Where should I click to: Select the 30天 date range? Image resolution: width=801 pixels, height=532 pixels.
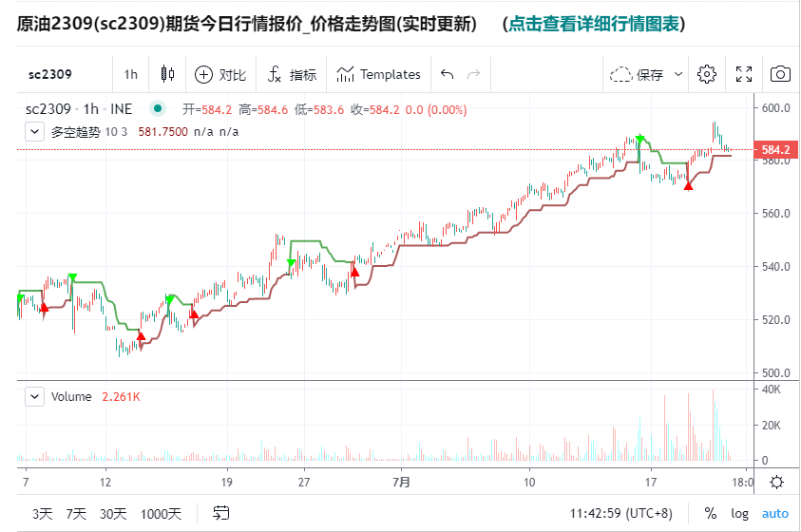pos(113,514)
